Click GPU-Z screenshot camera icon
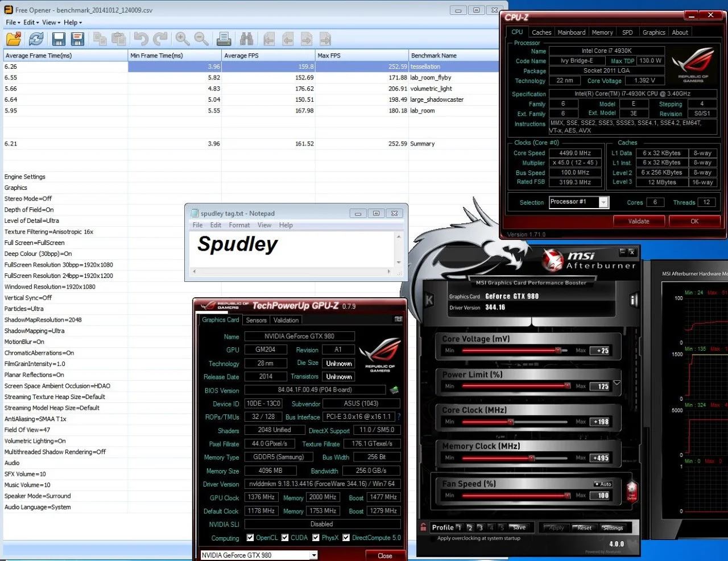728x561 pixels. (x=399, y=319)
